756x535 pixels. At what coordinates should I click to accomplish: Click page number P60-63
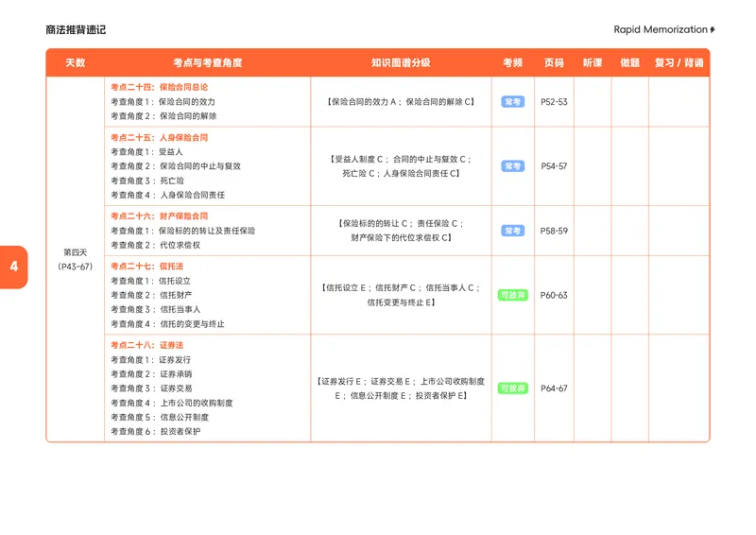coord(554,295)
